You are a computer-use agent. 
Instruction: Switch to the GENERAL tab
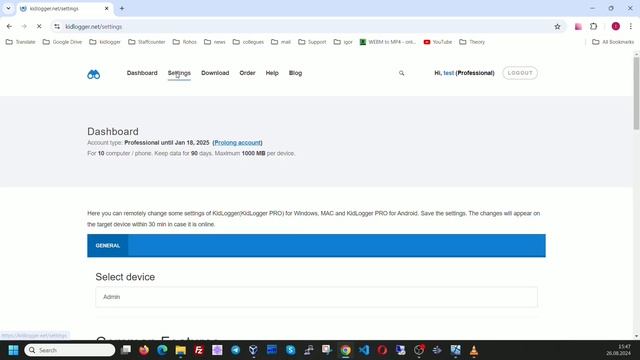(108, 246)
